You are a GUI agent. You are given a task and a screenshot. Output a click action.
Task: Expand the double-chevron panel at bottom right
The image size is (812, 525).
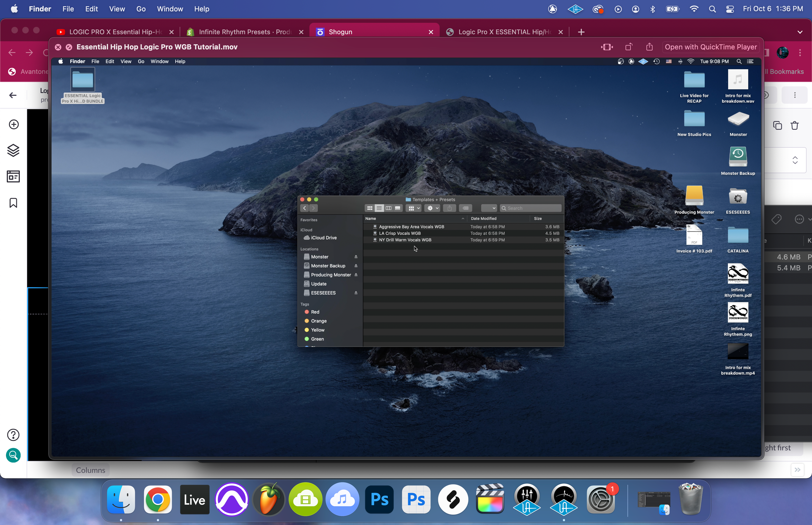click(797, 470)
